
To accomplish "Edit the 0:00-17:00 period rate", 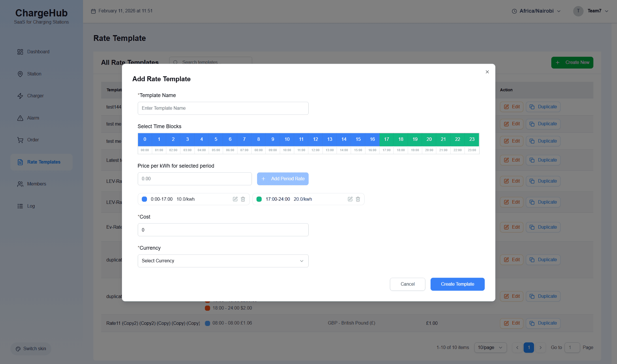I will (235, 199).
